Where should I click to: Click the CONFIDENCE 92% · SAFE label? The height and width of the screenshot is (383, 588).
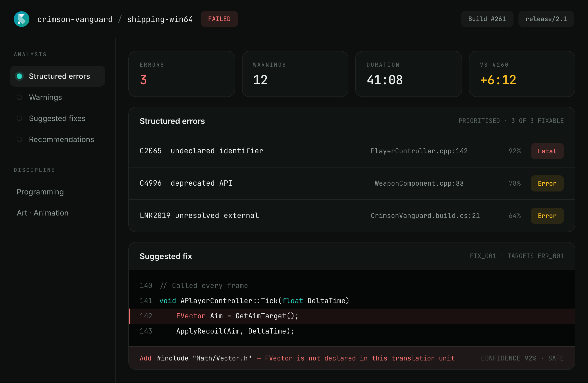tap(523, 358)
